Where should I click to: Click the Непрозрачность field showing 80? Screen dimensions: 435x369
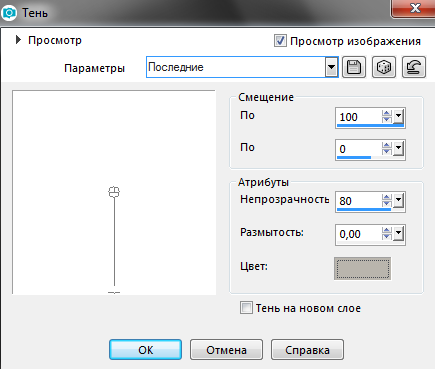click(x=359, y=201)
